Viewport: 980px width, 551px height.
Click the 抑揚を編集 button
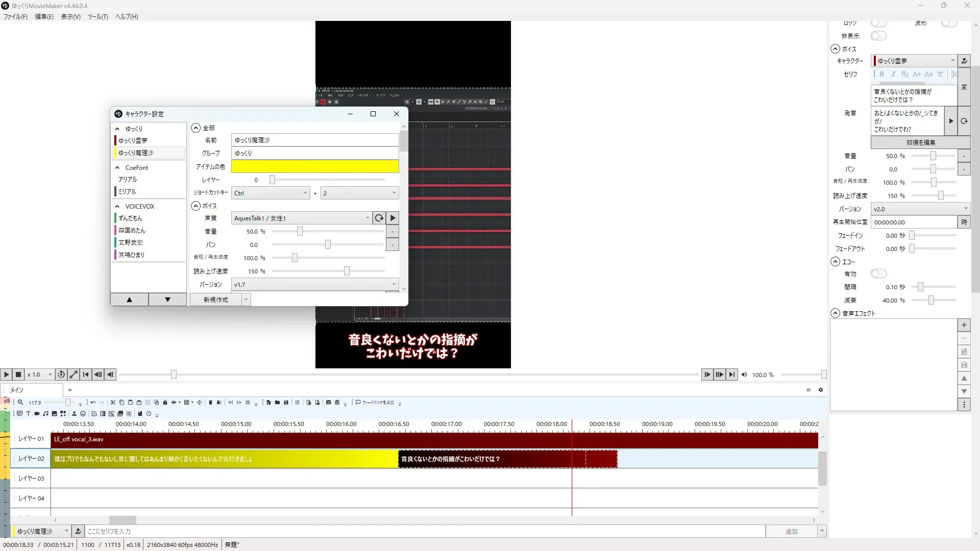pos(920,143)
